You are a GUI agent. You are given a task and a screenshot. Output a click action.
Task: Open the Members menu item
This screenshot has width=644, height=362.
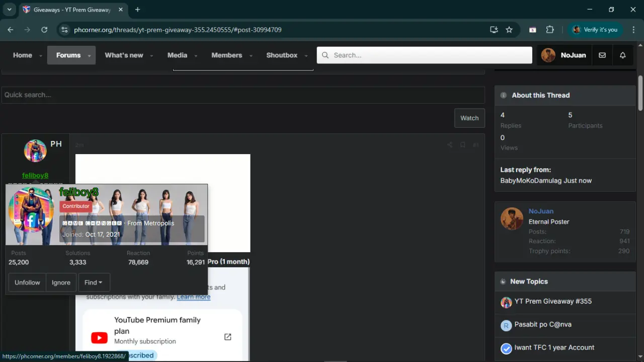(x=227, y=55)
